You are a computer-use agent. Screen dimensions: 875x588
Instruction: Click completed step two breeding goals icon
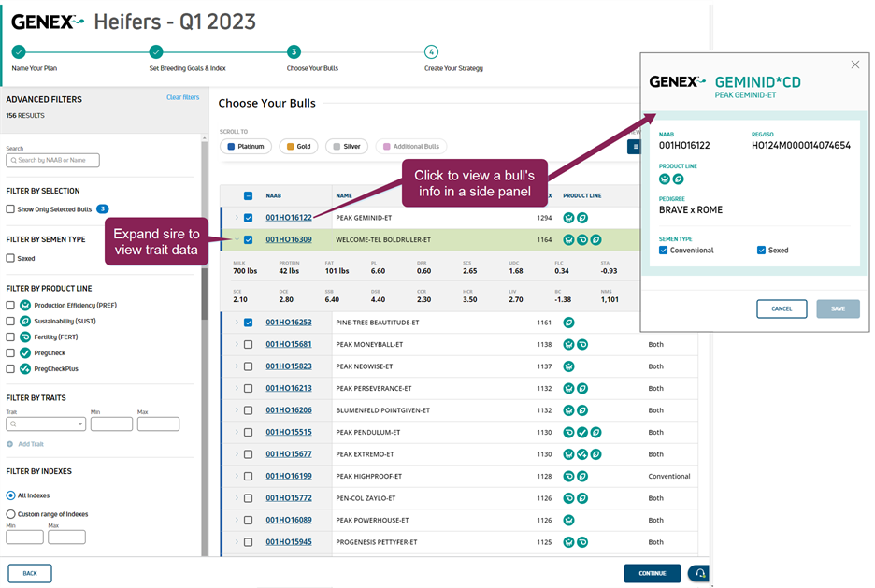click(156, 52)
